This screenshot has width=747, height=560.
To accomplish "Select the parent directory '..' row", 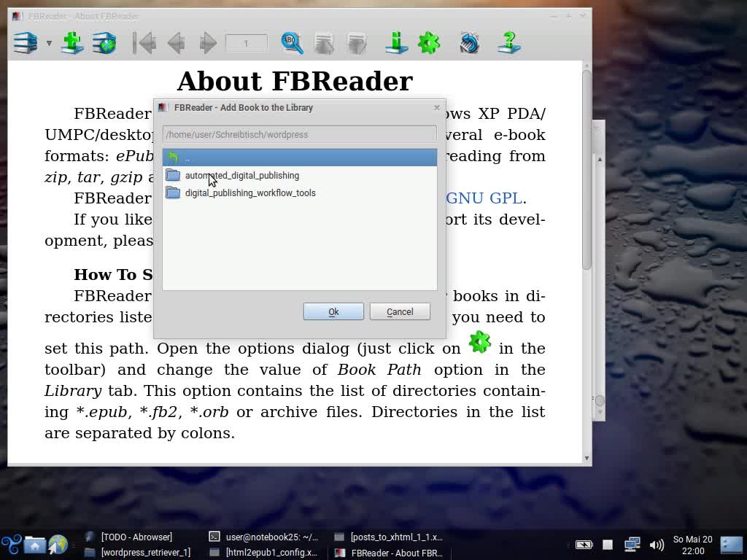I will (300, 157).
